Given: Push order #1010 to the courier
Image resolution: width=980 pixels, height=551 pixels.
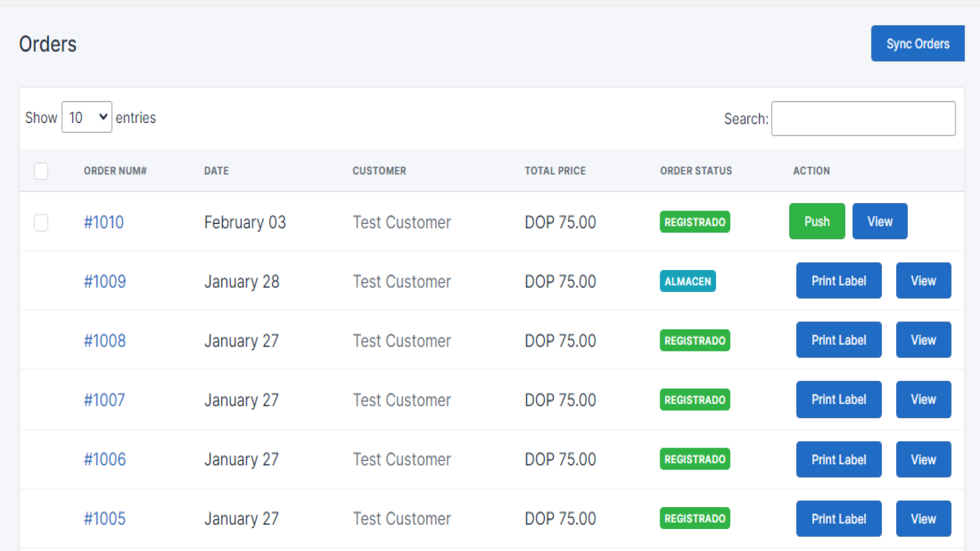Looking at the screenshot, I should click(816, 221).
